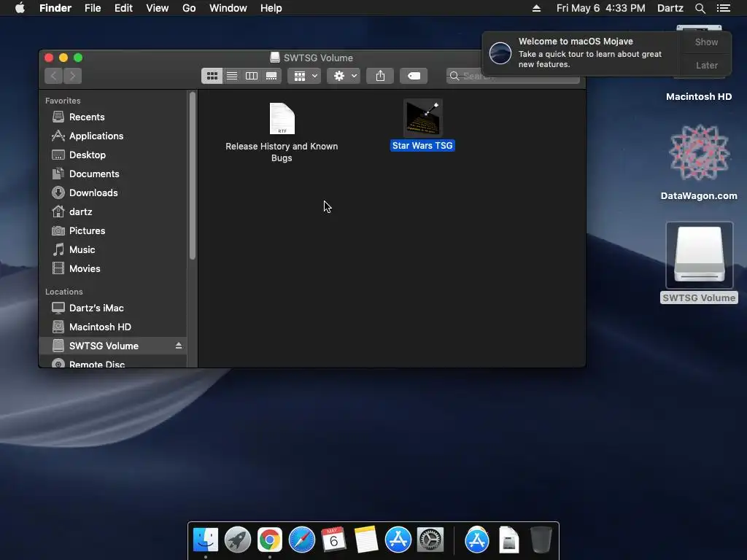Screen dimensions: 747x560
Task: Eject SWTSG Volume from the sidebar
Action: pos(179,345)
